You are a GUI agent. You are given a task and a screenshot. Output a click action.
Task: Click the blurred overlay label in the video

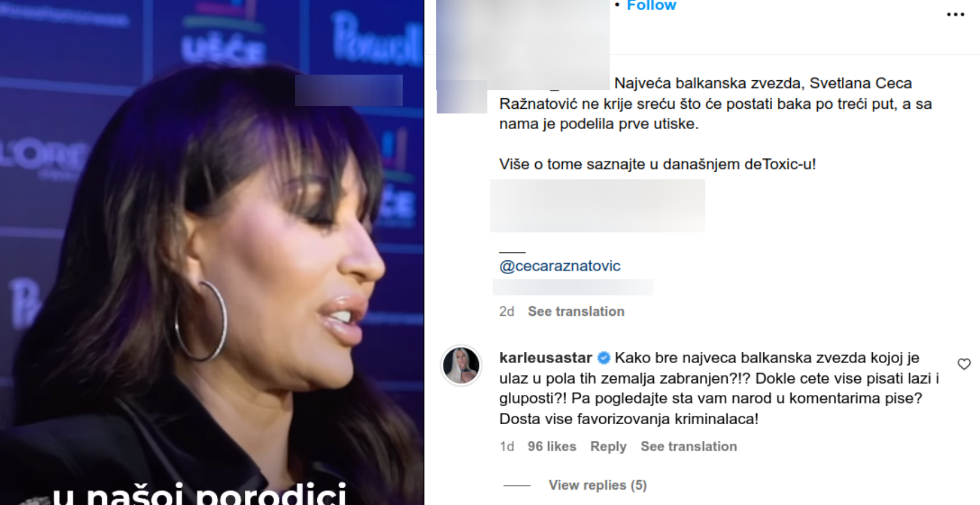click(349, 90)
